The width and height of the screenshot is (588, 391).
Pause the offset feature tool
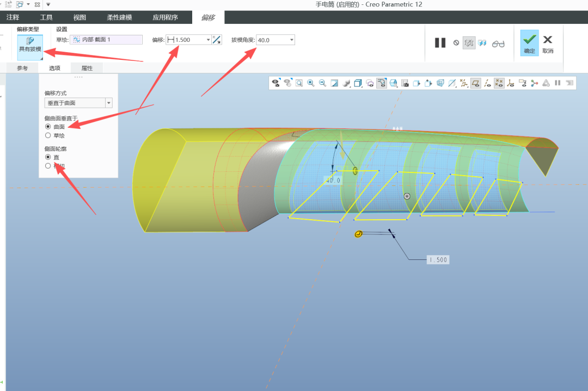pos(440,43)
